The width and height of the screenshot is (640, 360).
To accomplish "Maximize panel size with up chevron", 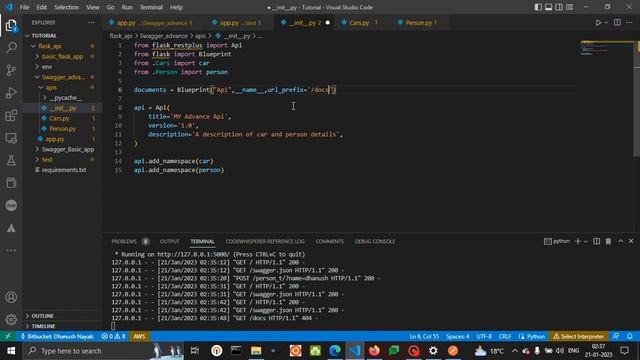I will [x=620, y=241].
